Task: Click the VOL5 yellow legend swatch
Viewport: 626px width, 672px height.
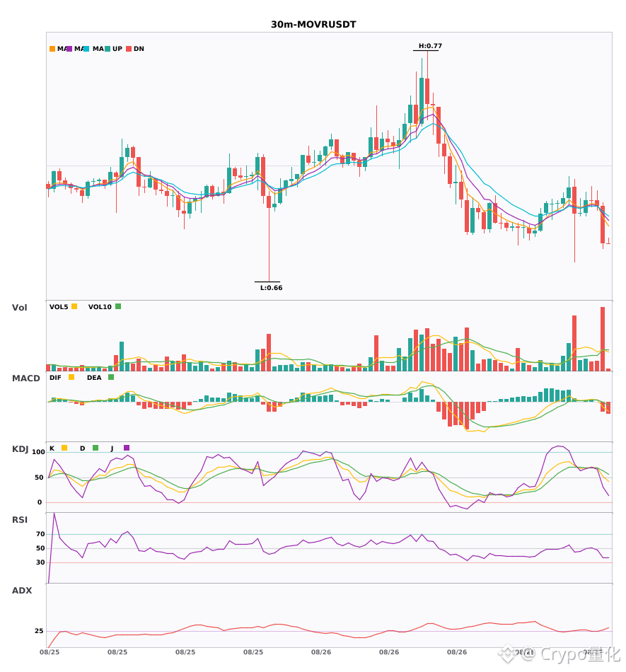Action: (x=74, y=306)
